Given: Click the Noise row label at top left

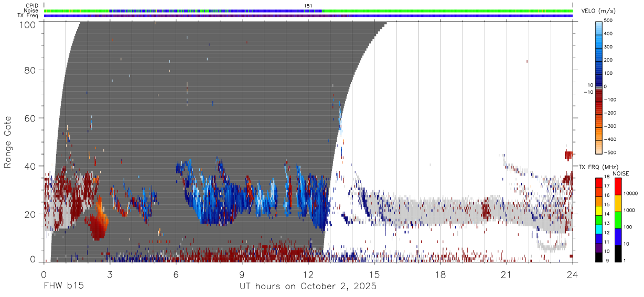Looking at the screenshot, I should pos(31,10).
